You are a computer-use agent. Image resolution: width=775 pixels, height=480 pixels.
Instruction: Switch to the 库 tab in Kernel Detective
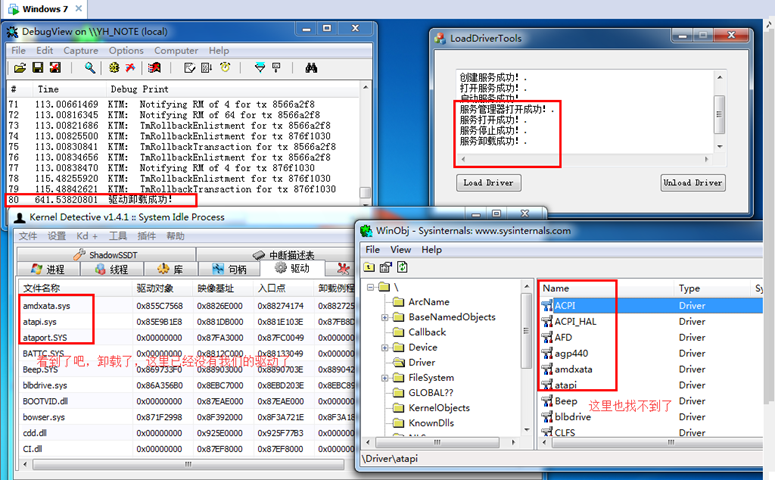pyautogui.click(x=171, y=269)
